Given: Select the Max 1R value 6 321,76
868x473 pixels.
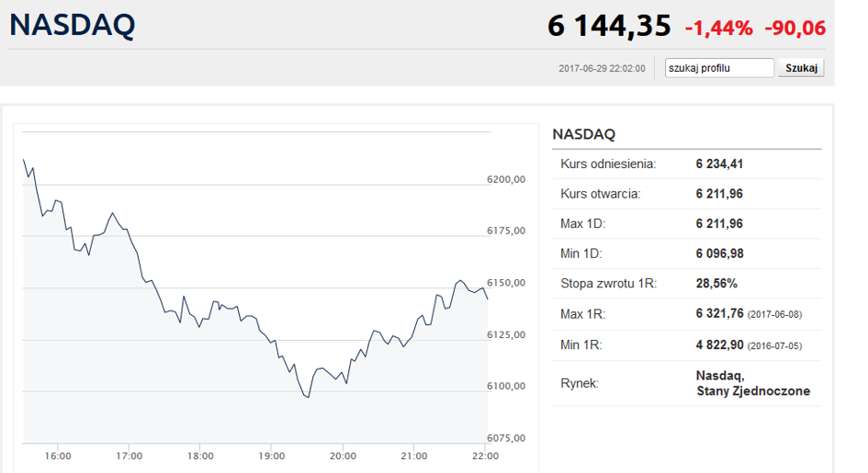Looking at the screenshot, I should click(x=719, y=314).
